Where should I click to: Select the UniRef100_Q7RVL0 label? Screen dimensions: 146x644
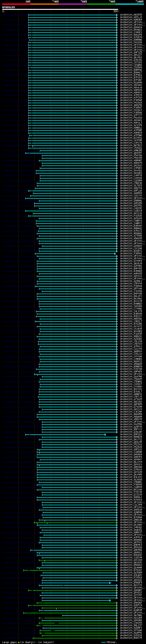pos(131,346)
